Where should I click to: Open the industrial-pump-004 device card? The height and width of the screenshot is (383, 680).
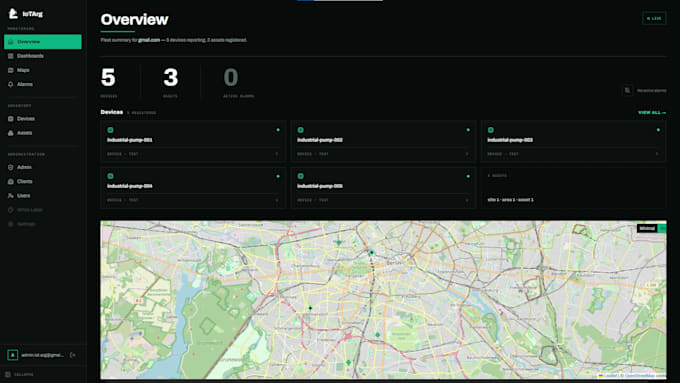pos(193,188)
